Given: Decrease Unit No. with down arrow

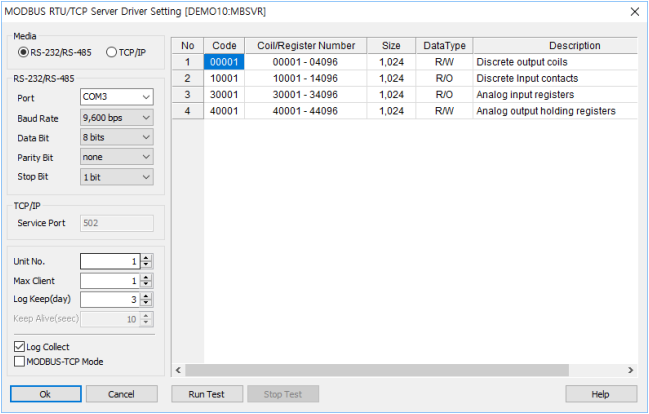Looking at the screenshot, I should click(x=146, y=265).
